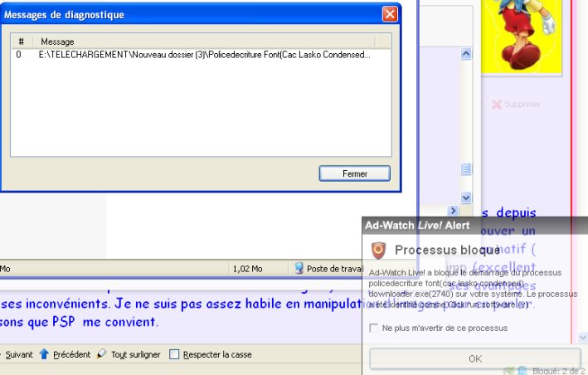Click the Supprimer link

(x=517, y=105)
